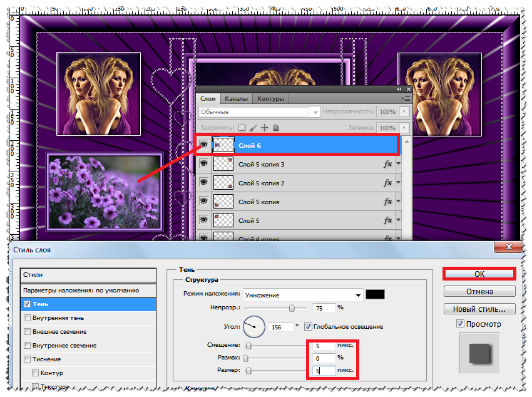This screenshot has height=397, width=532.
Task: Select the lock image pixels brush icon
Action: click(253, 128)
